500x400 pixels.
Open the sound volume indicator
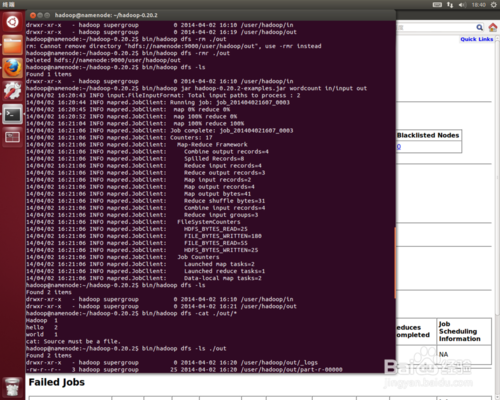[462, 5]
